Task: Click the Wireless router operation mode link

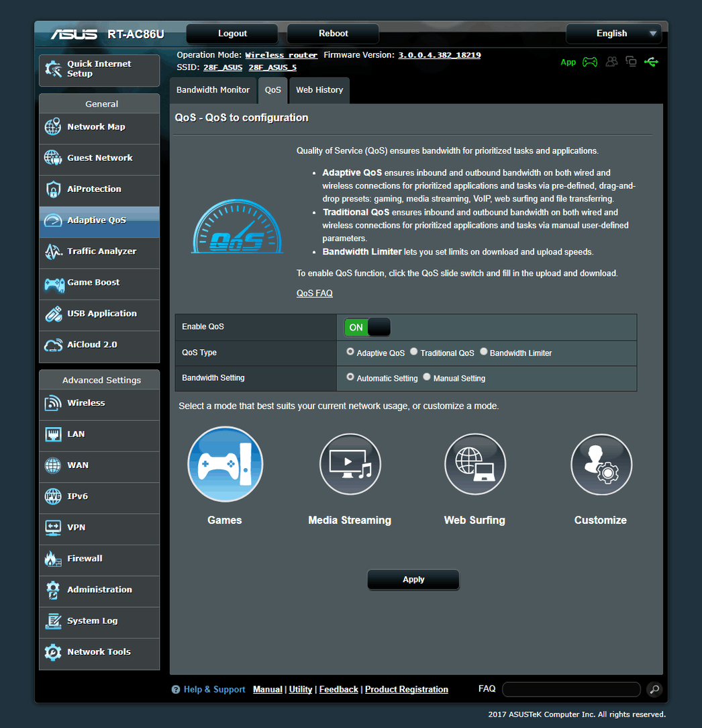Action: click(x=281, y=55)
